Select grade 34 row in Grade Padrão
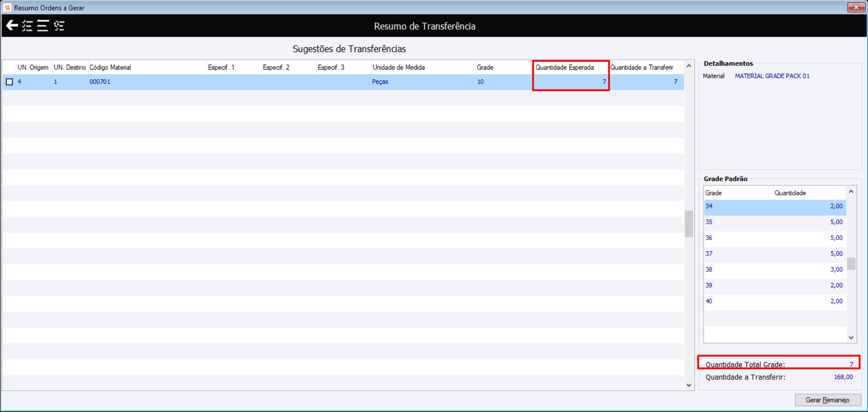Screen dimensions: 868x412 coord(775,207)
